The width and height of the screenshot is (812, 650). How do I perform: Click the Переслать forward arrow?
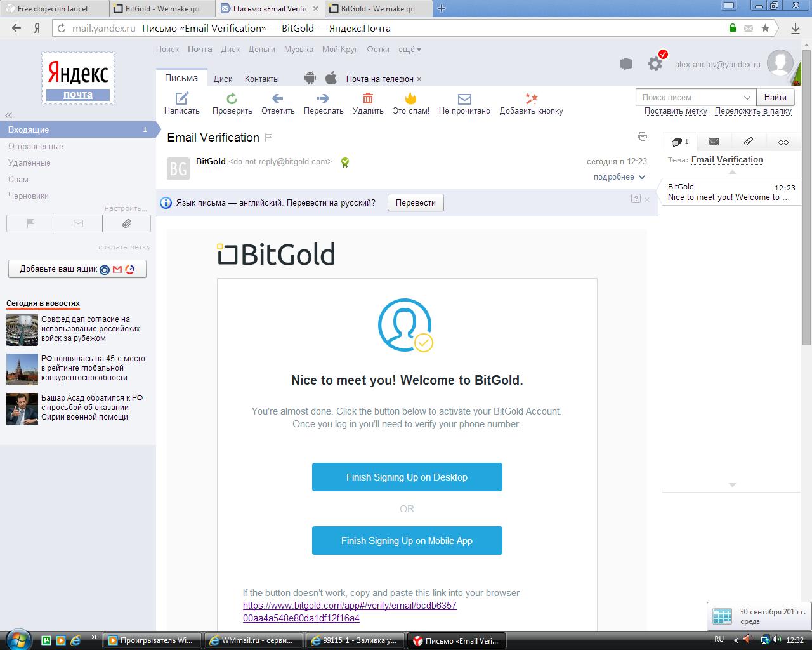click(323, 98)
